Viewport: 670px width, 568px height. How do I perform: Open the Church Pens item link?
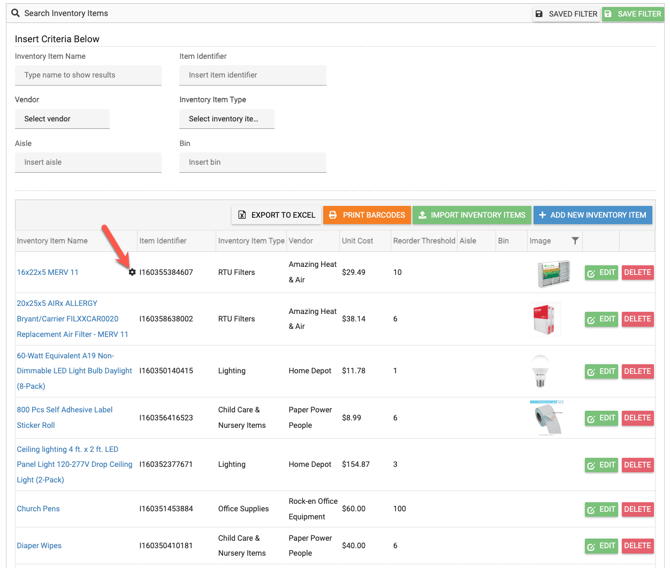[38, 509]
